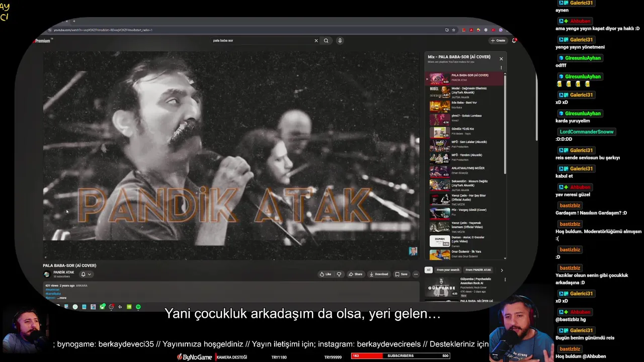
Task: Open the NVIDIA taskbar icon
Action: (x=129, y=307)
